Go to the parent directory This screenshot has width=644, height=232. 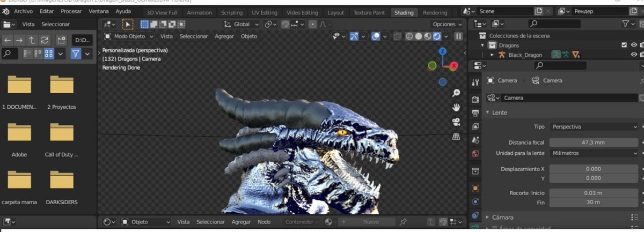click(x=32, y=40)
